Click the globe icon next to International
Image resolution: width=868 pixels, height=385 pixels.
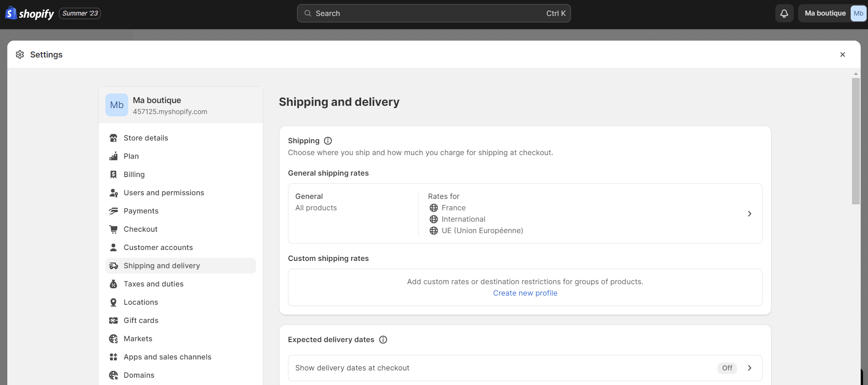tap(434, 219)
